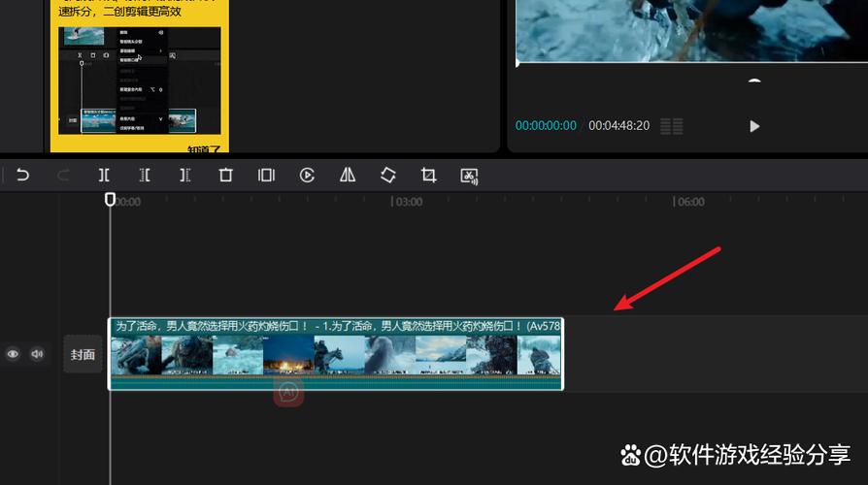The width and height of the screenshot is (868, 485).
Task: Open the 封面 cover button
Action: click(x=83, y=354)
